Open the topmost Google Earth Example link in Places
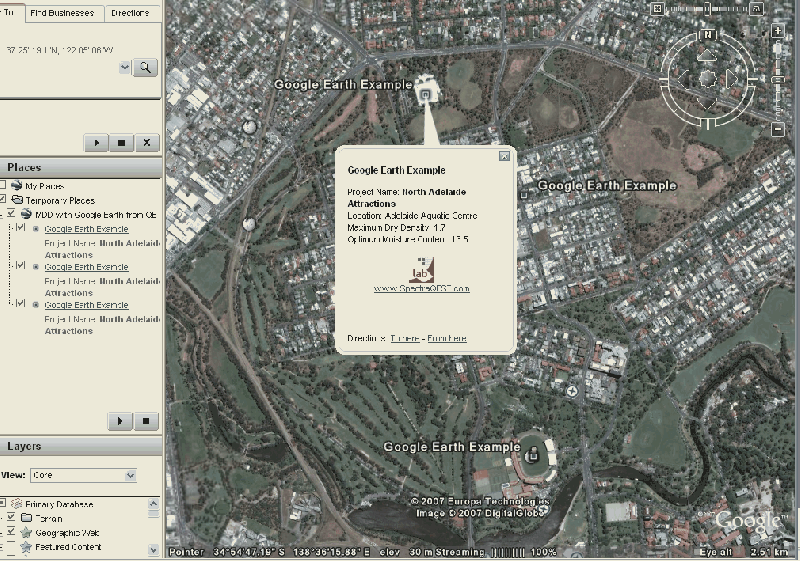800x561 pixels. tap(86, 229)
